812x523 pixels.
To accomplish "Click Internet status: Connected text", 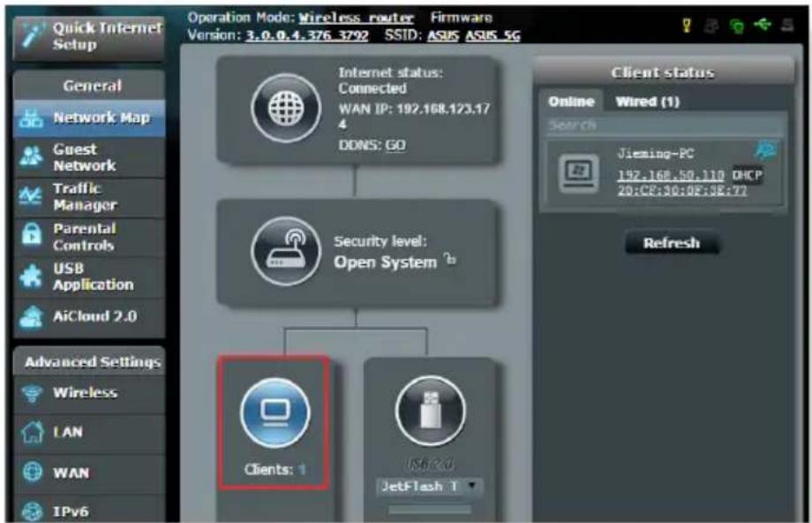I will [390, 80].
